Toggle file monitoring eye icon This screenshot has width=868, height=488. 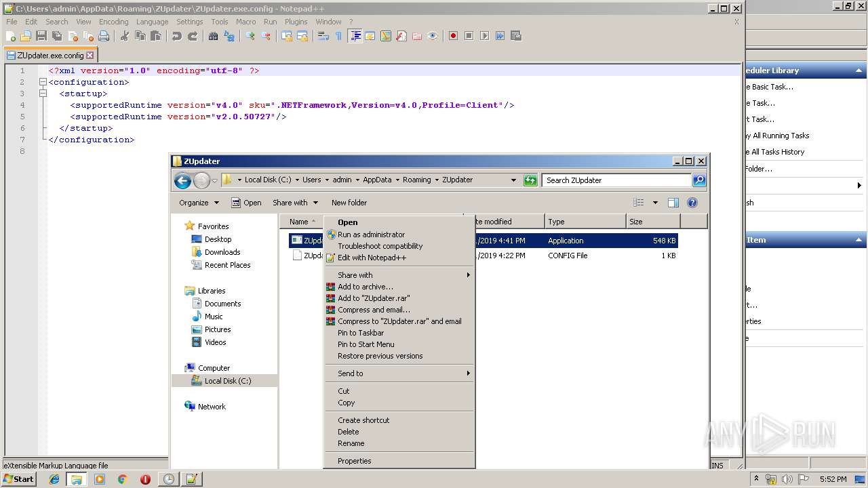tap(432, 36)
